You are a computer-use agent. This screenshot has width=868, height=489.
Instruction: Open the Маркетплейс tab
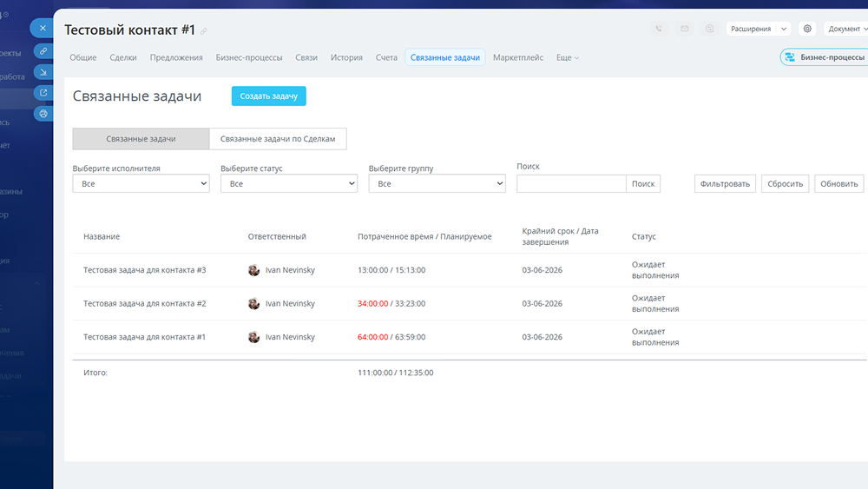coord(518,57)
